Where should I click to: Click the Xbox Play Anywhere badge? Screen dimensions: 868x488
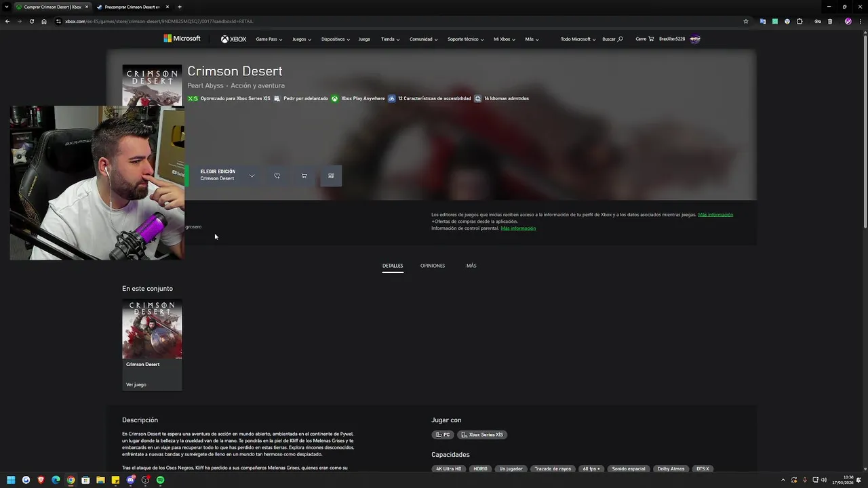pos(358,98)
